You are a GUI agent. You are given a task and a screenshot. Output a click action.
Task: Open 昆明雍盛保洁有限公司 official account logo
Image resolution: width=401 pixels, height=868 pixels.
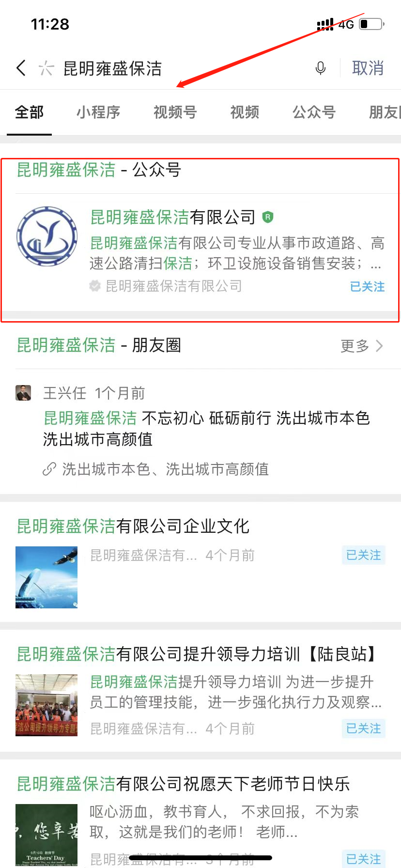pyautogui.click(x=47, y=236)
